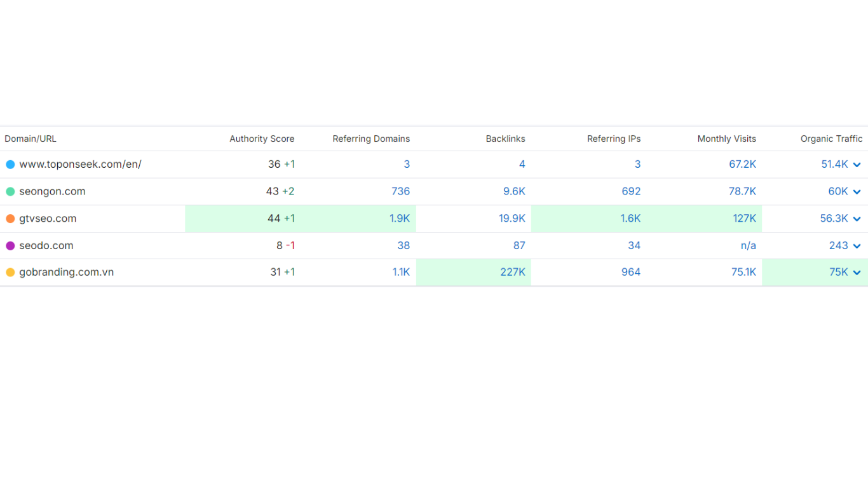Click the blue dot beside www.toponseek.com/en/

tap(10, 165)
